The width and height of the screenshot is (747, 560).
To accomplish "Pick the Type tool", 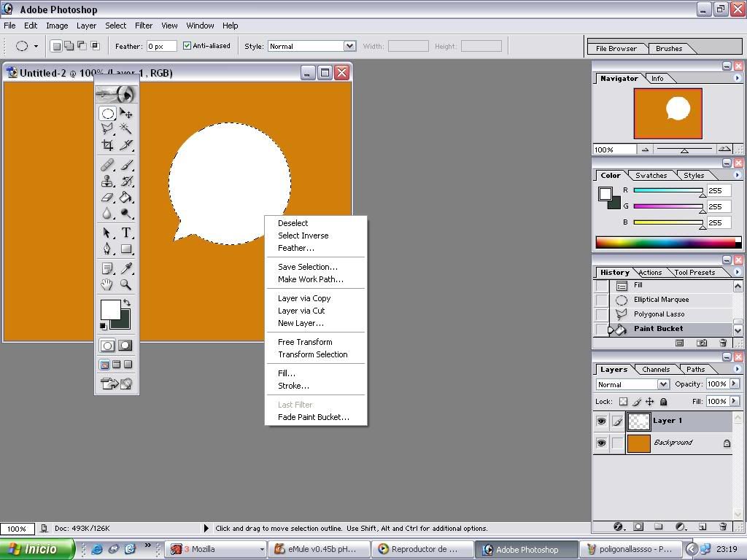I will click(126, 233).
